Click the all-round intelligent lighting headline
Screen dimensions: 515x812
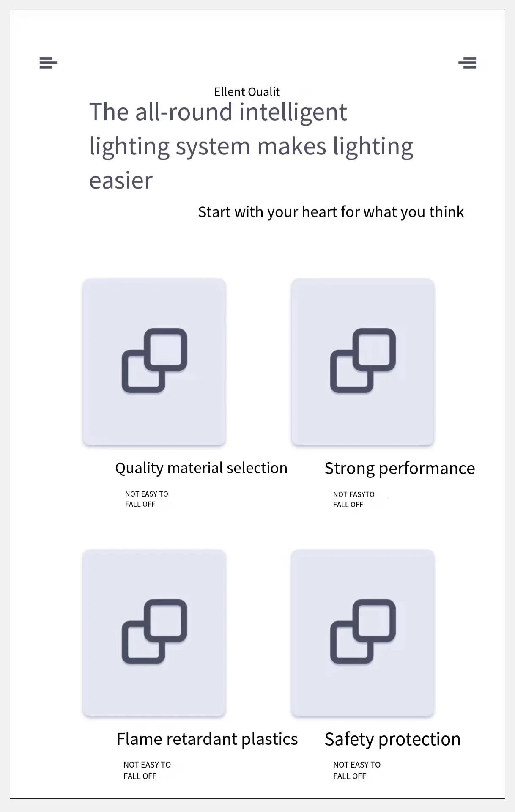218,112
